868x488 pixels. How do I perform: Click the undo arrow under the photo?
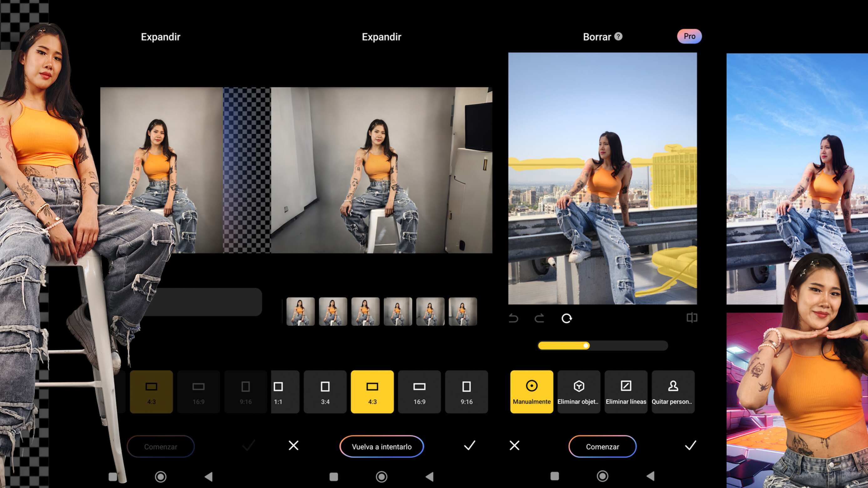click(514, 318)
